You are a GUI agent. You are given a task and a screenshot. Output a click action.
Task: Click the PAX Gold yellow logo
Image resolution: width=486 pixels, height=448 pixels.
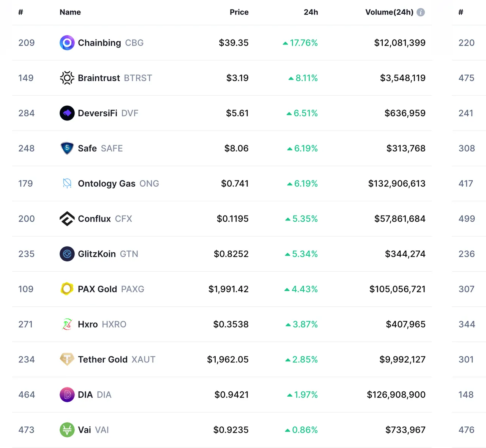[x=67, y=289]
